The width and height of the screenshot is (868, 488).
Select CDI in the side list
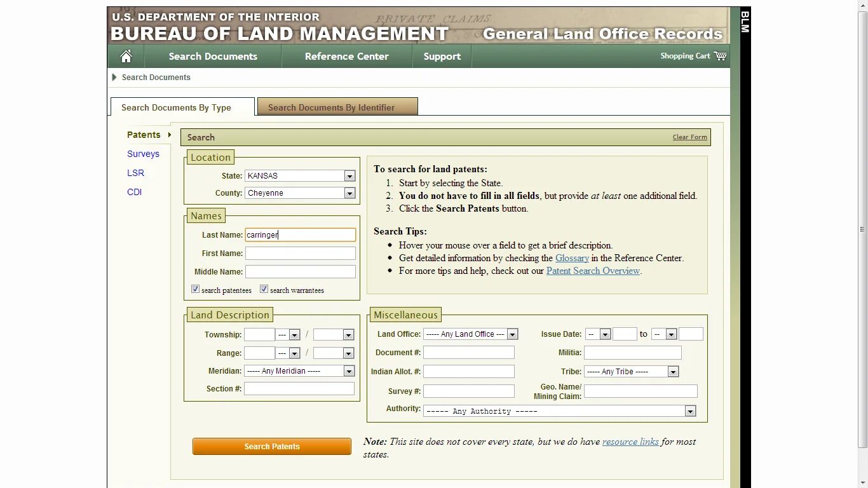click(134, 192)
